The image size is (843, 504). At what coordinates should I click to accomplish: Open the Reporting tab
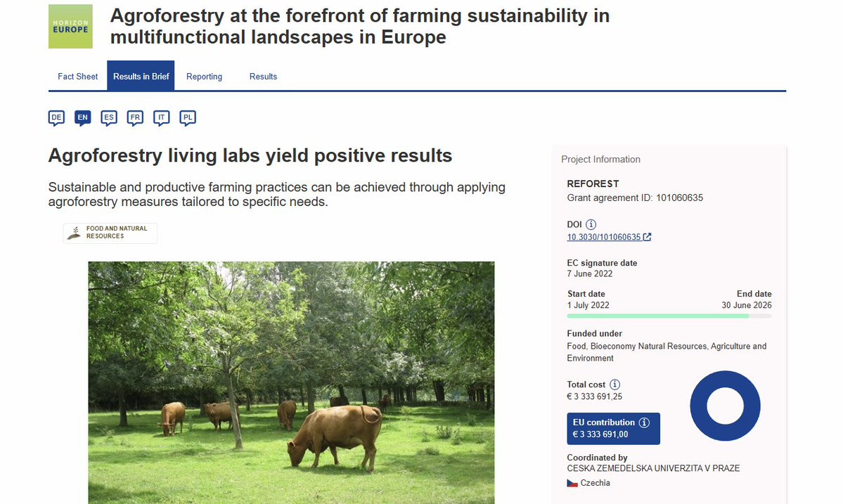click(204, 77)
